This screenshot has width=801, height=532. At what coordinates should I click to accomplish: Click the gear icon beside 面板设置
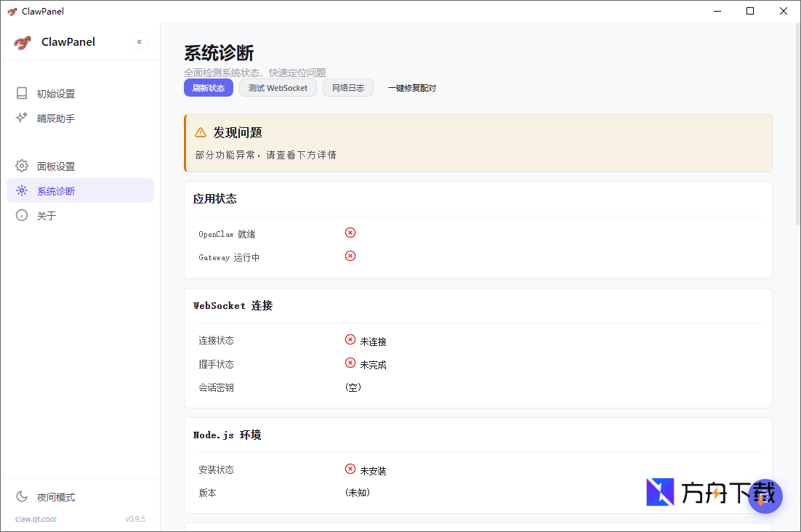22,166
